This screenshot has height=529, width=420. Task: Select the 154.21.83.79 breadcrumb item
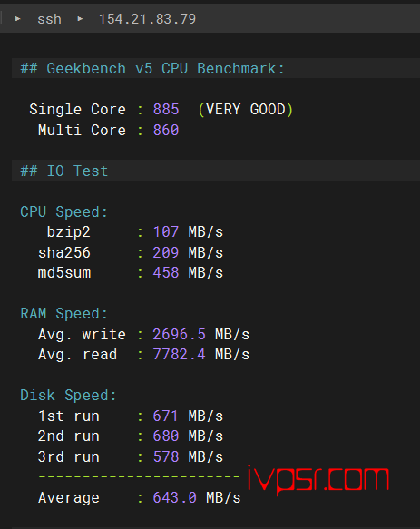pos(147,19)
